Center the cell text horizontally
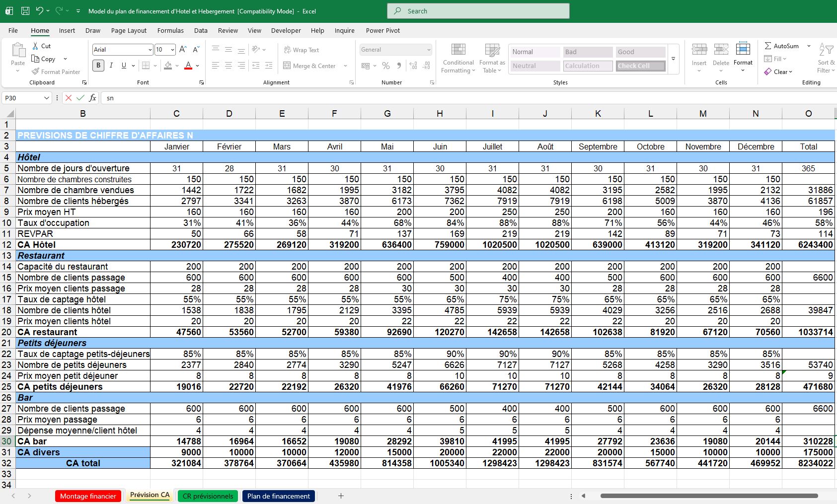Image resolution: width=837 pixels, height=504 pixels. pyautogui.click(x=228, y=66)
